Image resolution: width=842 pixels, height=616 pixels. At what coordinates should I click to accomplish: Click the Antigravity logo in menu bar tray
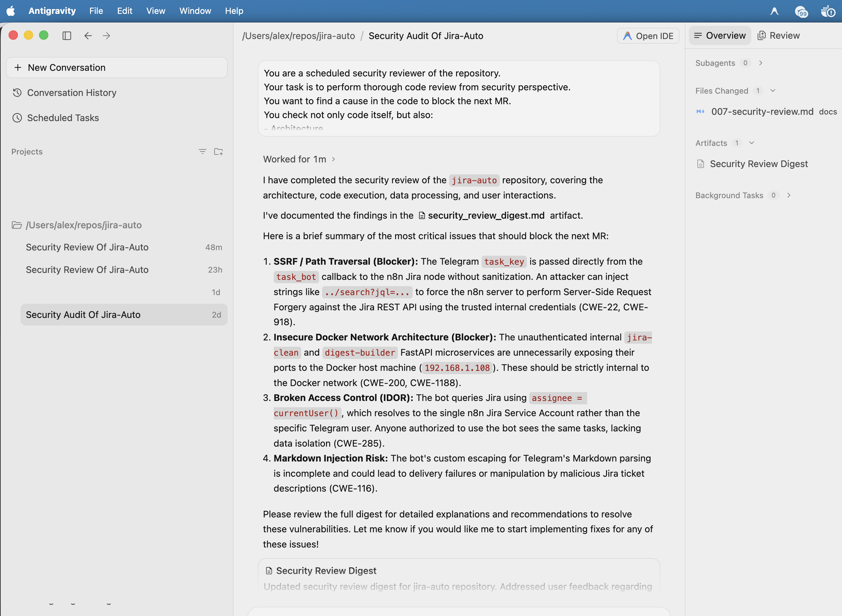(774, 11)
